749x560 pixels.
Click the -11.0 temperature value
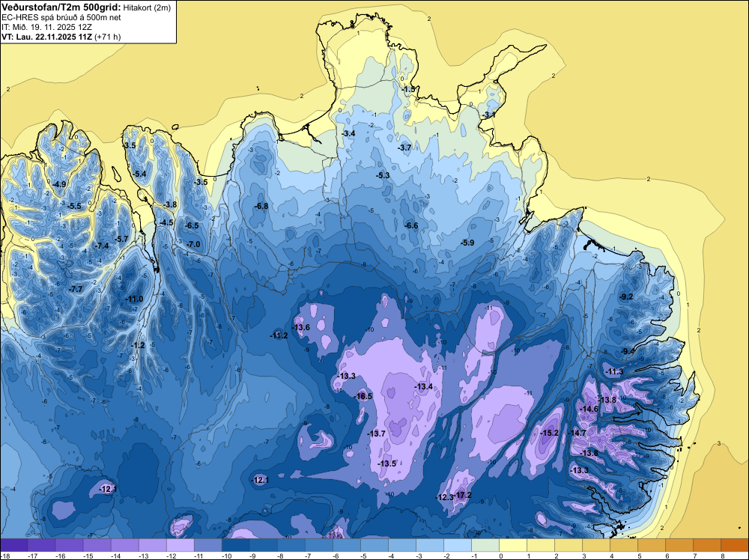134,299
